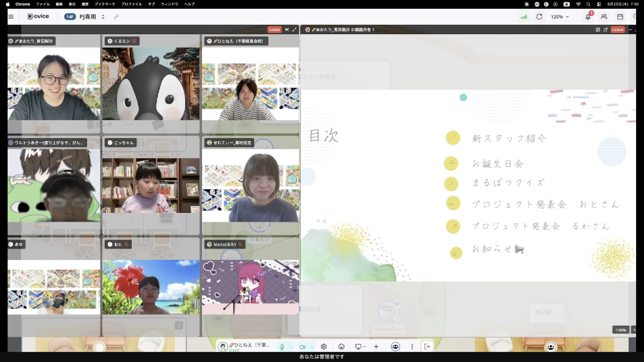Toggle the camera on or off
This screenshot has height=362, width=644.
303,347
